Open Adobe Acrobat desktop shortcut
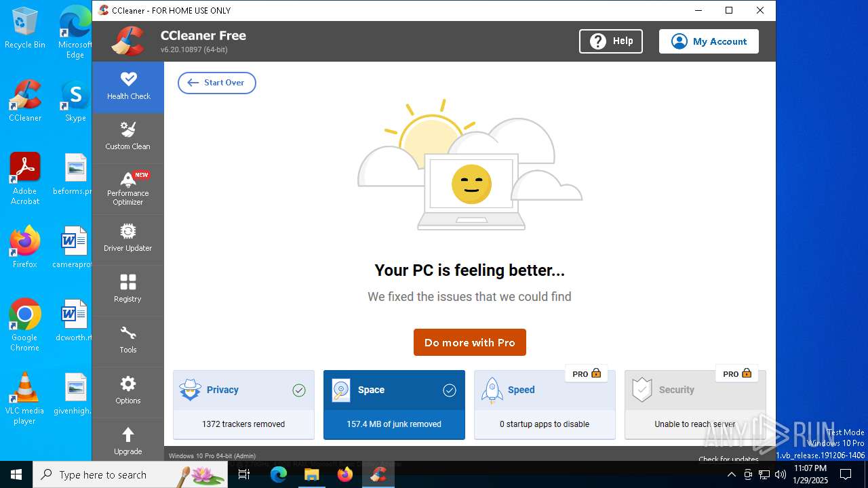 (x=25, y=178)
